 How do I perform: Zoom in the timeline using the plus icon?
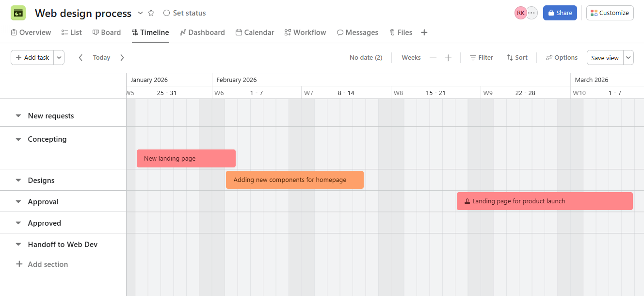tap(448, 57)
